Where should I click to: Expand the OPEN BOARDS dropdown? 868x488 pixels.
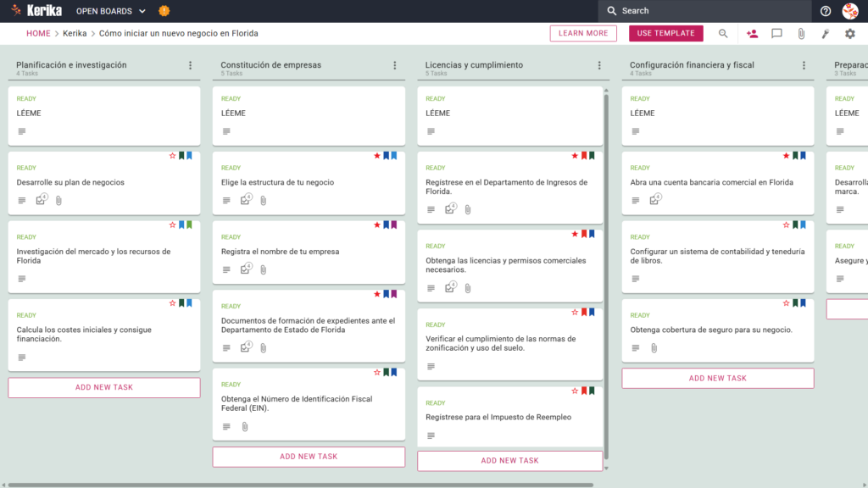click(x=111, y=11)
